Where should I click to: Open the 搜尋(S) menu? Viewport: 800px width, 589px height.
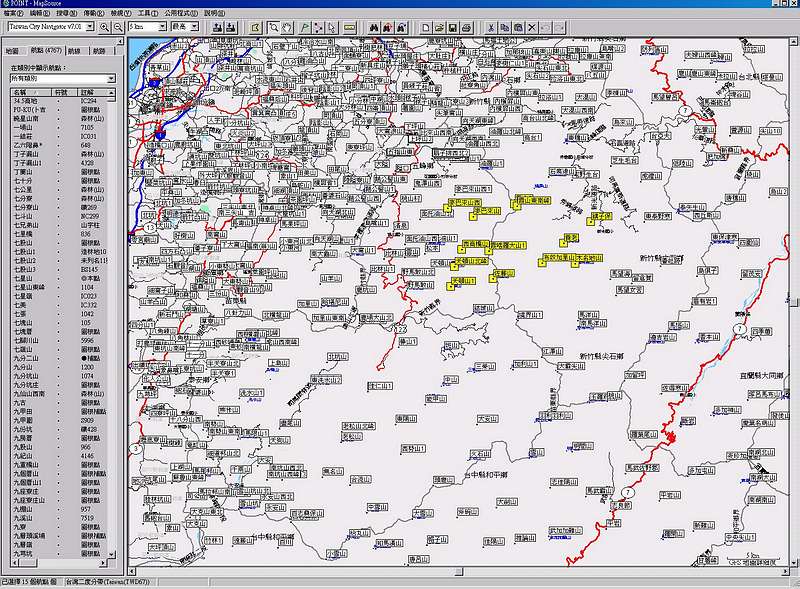click(66, 13)
